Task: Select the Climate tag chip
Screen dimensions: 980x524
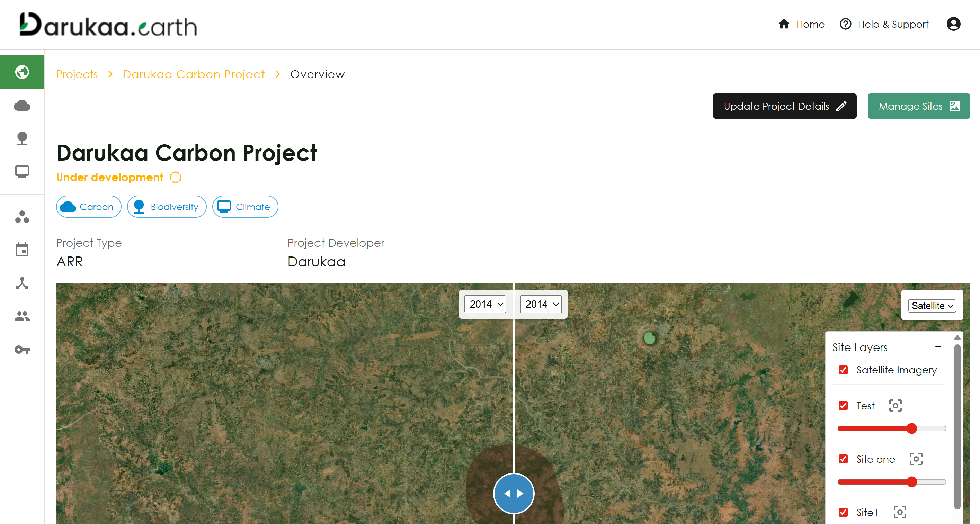Action: pos(245,207)
